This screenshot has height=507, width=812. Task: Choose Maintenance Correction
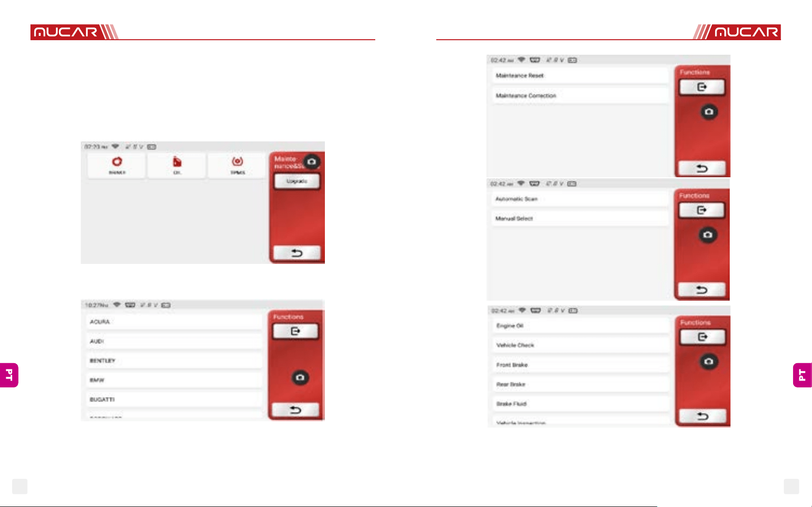point(580,95)
